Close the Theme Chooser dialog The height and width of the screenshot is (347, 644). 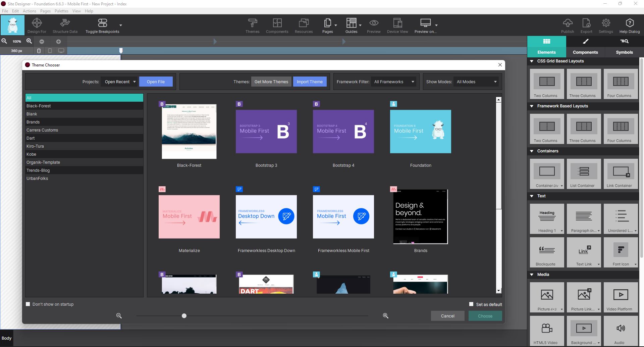(x=500, y=65)
